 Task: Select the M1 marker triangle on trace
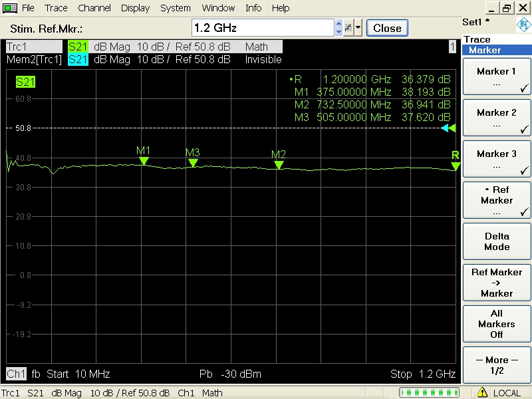click(x=143, y=161)
